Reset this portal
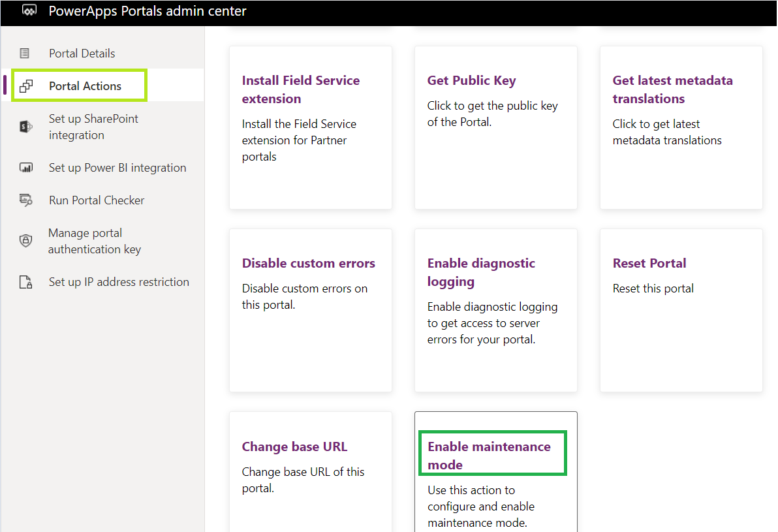The width and height of the screenshot is (778, 532). [649, 263]
